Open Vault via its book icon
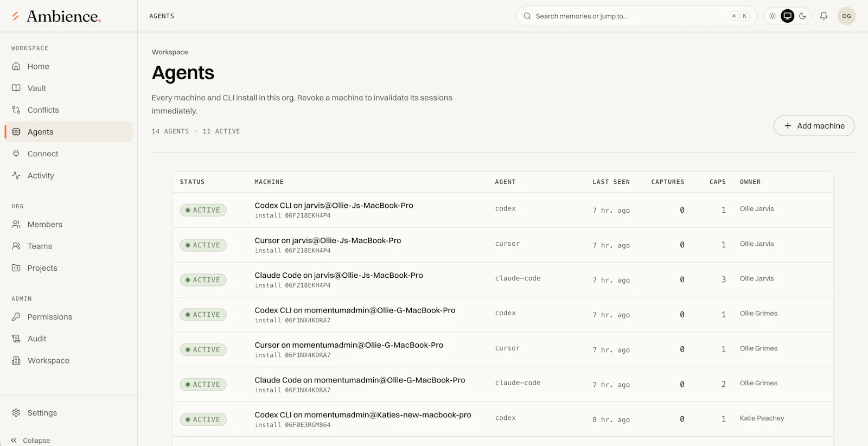Image resolution: width=868 pixels, height=446 pixels. pos(16,88)
